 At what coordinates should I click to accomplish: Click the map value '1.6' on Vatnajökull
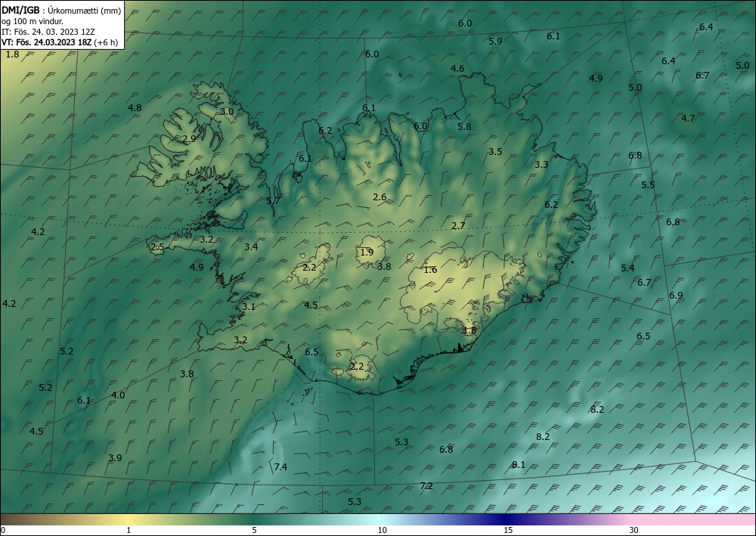pos(430,269)
